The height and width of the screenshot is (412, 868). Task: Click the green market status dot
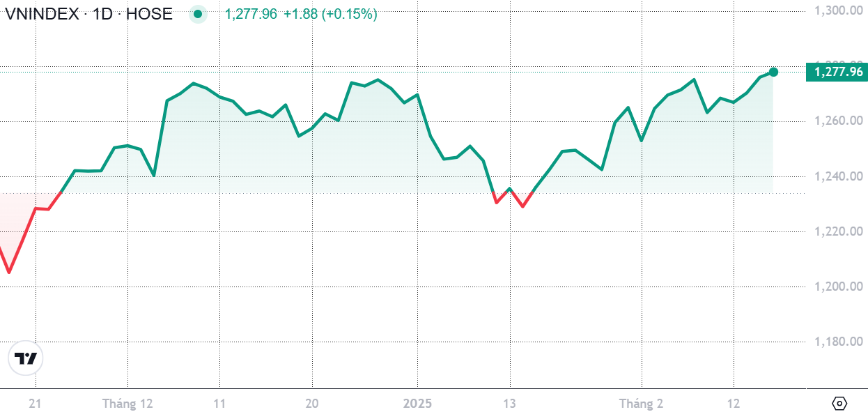[199, 14]
